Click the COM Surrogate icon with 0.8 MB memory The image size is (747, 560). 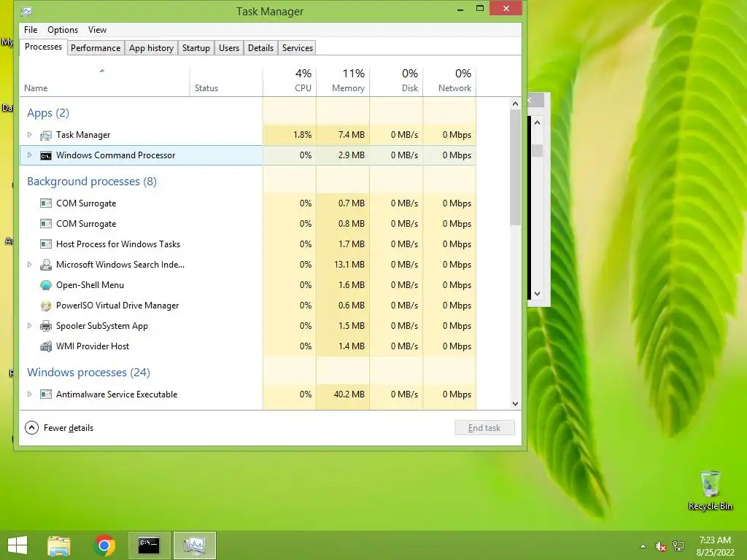[x=46, y=224]
